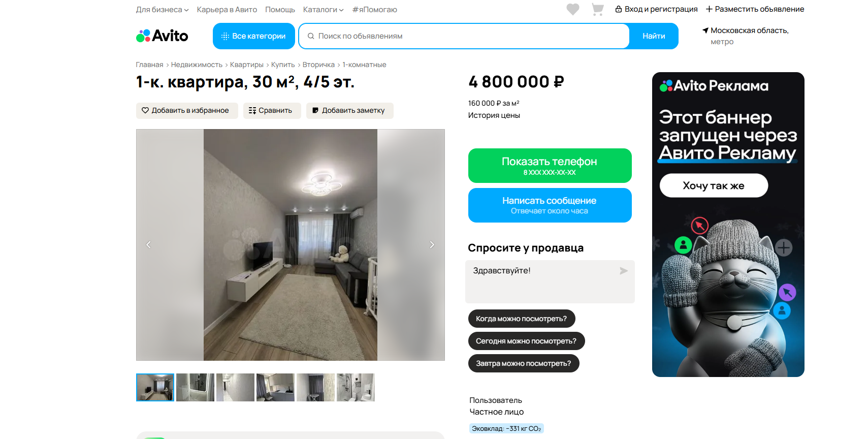Click location arrow for Московская область
Image resolution: width=868 pixels, height=439 pixels.
pyautogui.click(x=705, y=30)
